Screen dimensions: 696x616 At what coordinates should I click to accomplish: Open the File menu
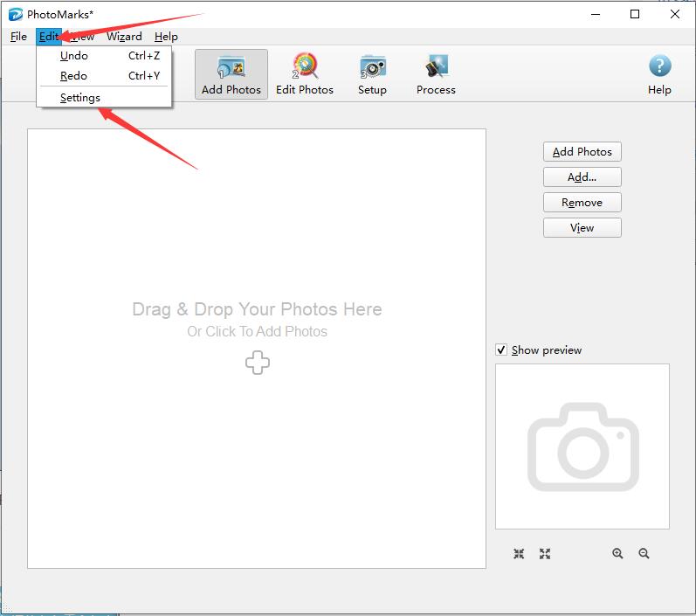(18, 37)
